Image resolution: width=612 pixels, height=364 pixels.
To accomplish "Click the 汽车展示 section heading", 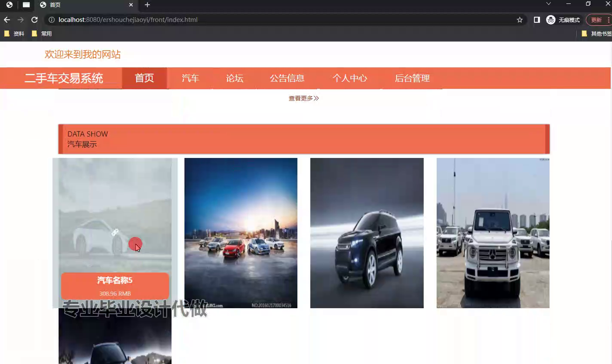I will 82,144.
